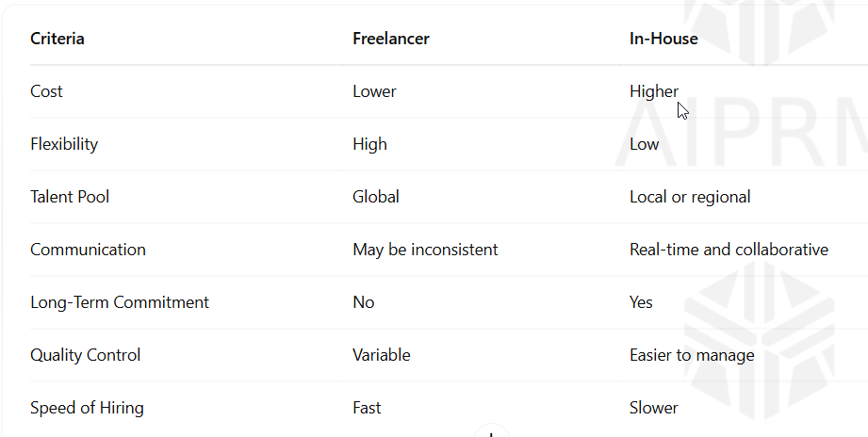The height and width of the screenshot is (437, 868).
Task: Click the 'Lower' cost cell
Action: [x=374, y=91]
